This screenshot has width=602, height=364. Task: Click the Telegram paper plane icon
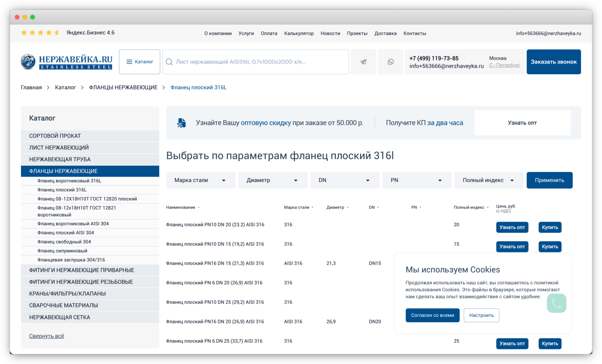(363, 62)
